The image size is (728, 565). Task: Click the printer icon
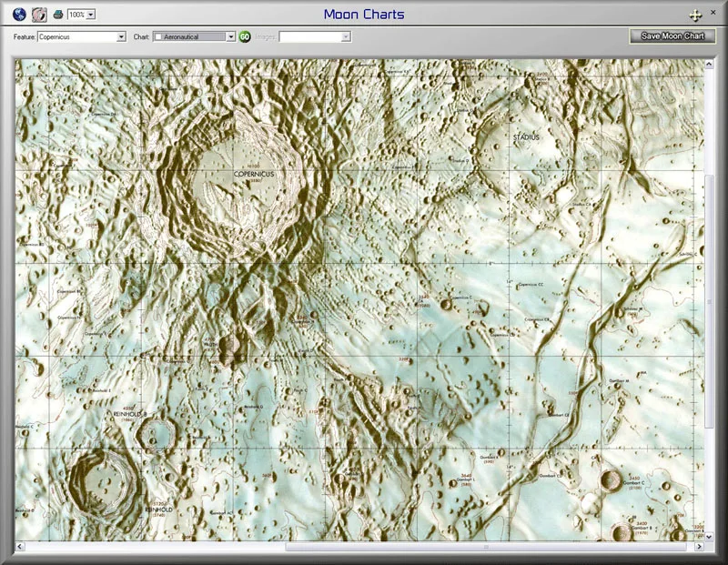(58, 15)
